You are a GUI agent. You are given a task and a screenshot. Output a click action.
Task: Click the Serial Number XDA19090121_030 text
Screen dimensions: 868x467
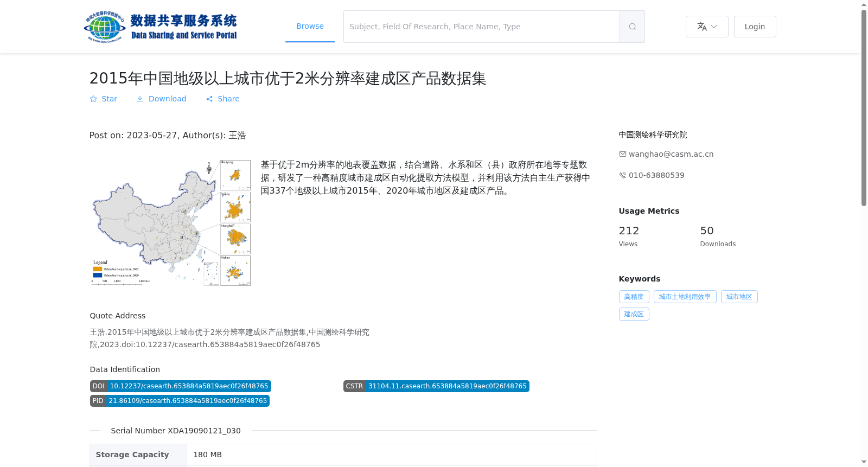click(176, 431)
